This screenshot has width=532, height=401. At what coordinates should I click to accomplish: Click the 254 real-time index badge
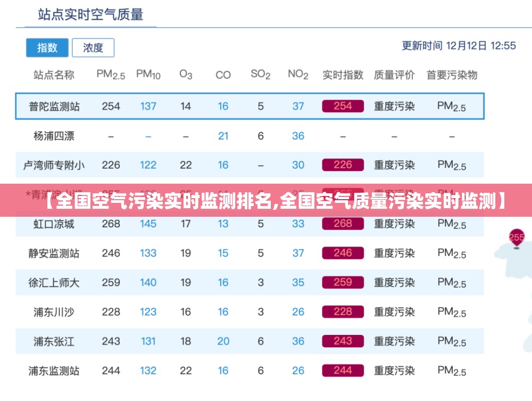(x=343, y=107)
